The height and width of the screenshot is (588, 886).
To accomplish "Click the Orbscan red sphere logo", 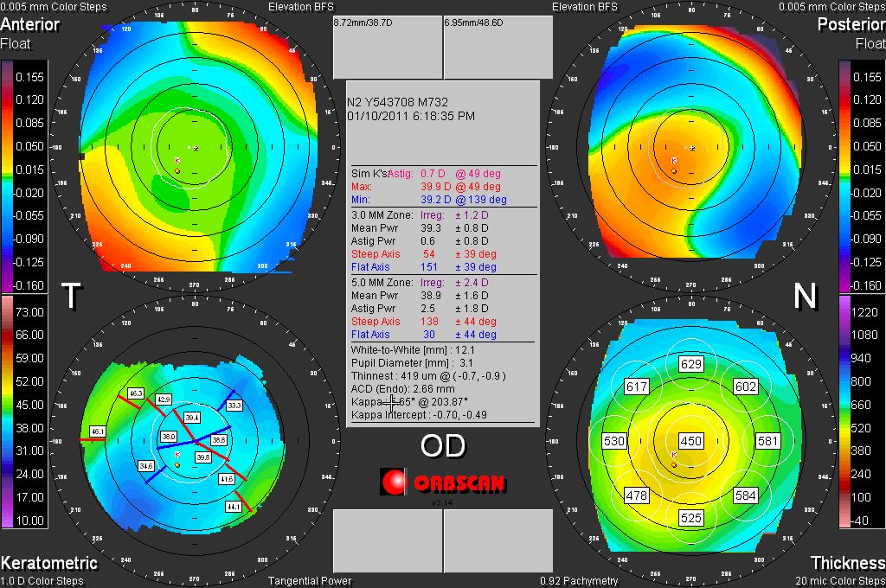I will coord(394,481).
